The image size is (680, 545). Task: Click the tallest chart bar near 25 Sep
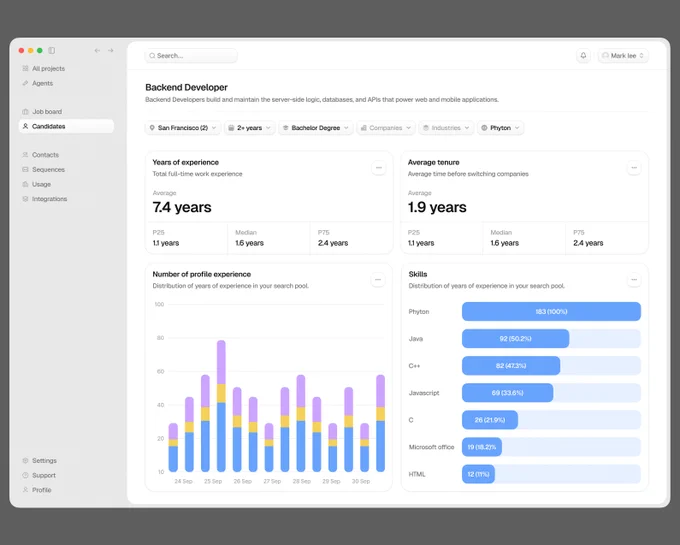click(221, 406)
